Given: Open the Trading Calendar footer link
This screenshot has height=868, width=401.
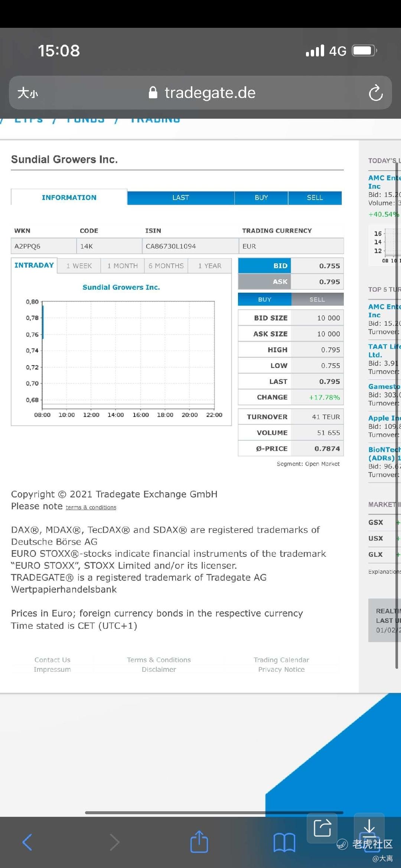Looking at the screenshot, I should tap(281, 660).
